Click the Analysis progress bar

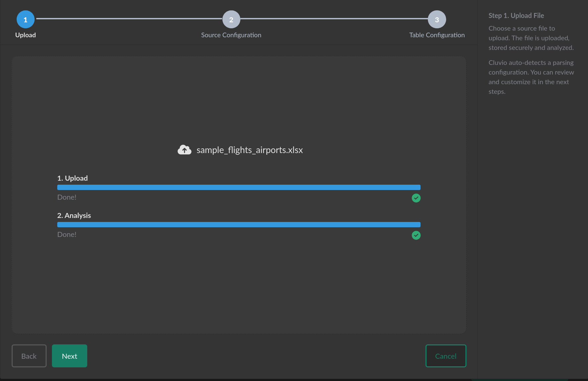pyautogui.click(x=239, y=225)
